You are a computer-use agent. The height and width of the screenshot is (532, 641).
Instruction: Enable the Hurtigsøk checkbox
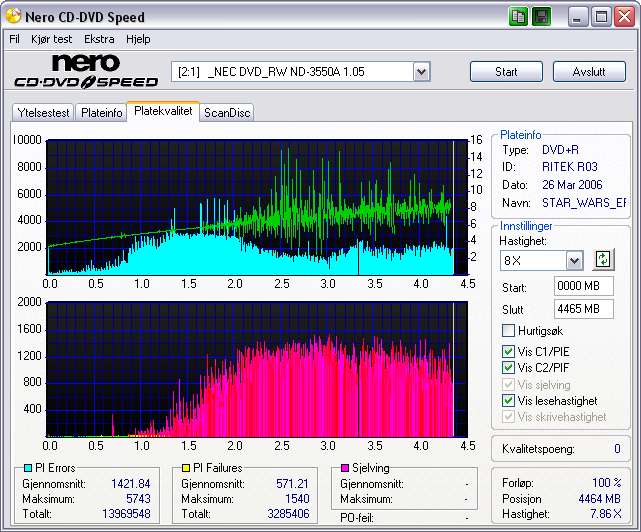[509, 331]
